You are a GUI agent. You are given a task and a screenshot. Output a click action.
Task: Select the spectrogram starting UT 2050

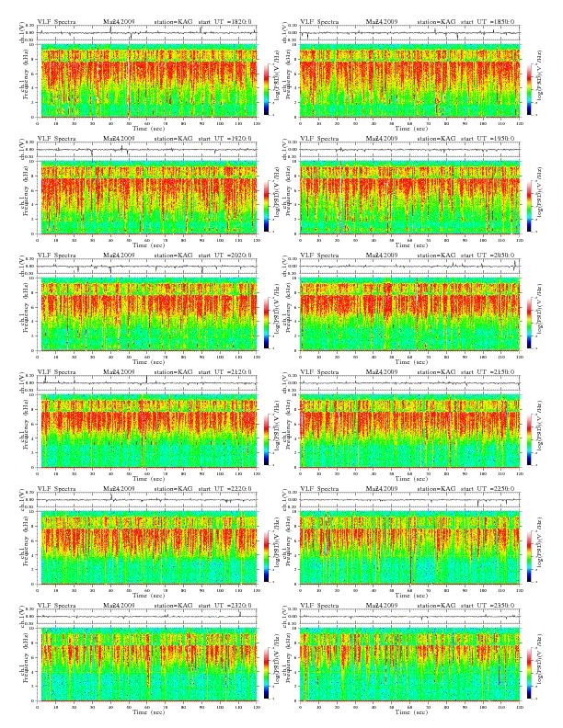[409, 314]
